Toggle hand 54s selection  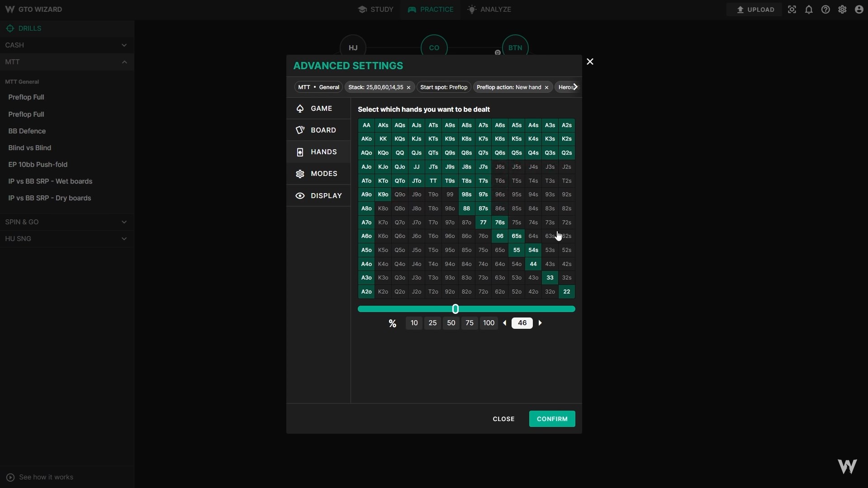click(x=533, y=250)
